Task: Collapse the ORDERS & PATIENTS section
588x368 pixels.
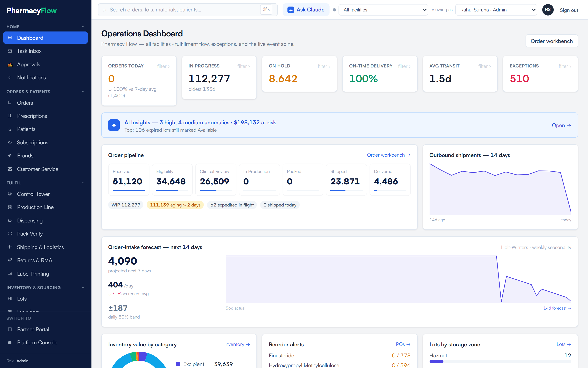Action: click(x=83, y=92)
